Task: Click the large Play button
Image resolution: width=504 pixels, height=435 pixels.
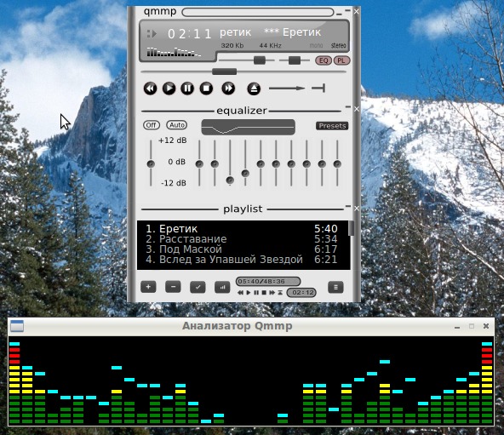Action: point(169,89)
